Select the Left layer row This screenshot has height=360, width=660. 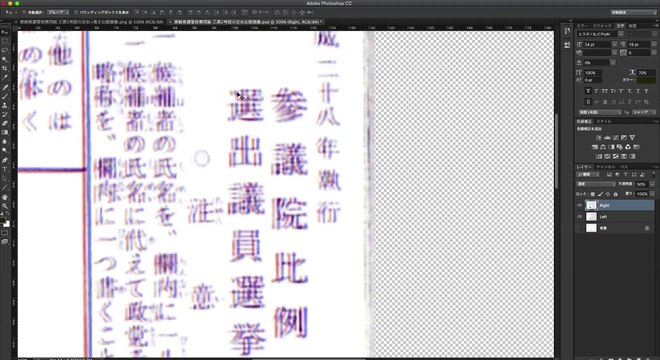(615, 216)
